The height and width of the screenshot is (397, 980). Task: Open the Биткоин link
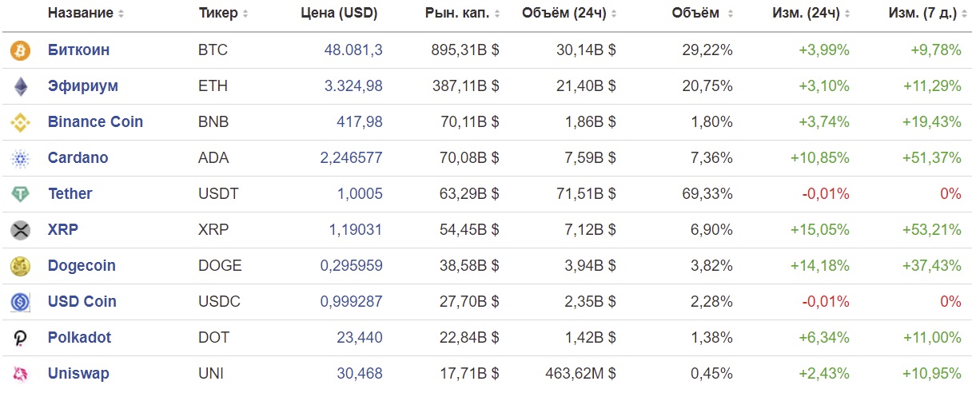pyautogui.click(x=78, y=50)
